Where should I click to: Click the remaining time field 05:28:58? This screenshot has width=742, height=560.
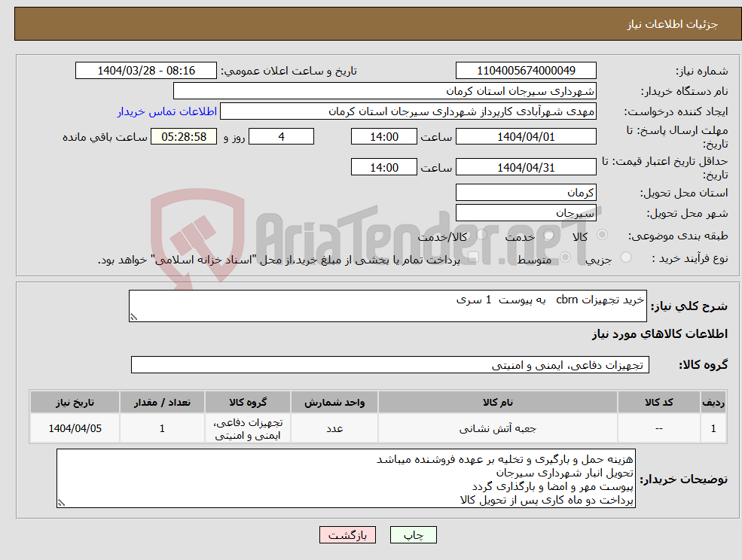pos(184,137)
